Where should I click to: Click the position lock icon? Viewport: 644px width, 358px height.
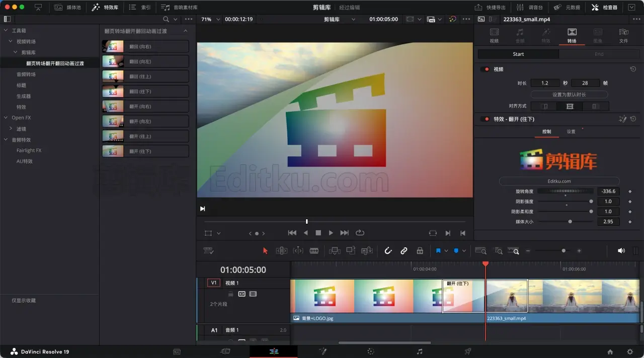click(x=420, y=250)
